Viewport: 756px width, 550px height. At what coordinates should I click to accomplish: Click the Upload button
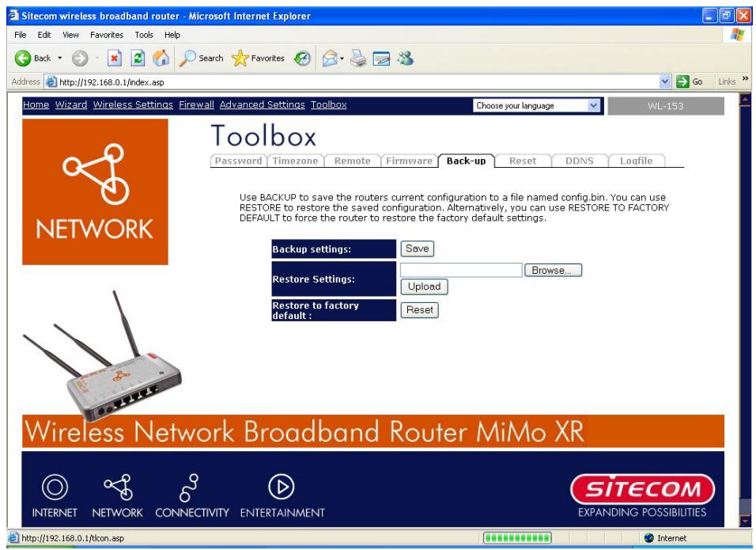point(424,286)
